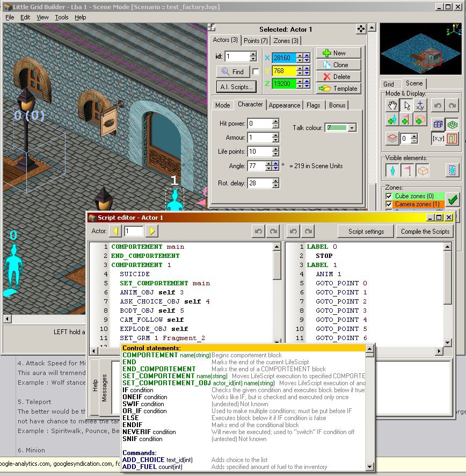Increase the Armour value
The width and height of the screenshot is (466, 476).
click(275, 135)
